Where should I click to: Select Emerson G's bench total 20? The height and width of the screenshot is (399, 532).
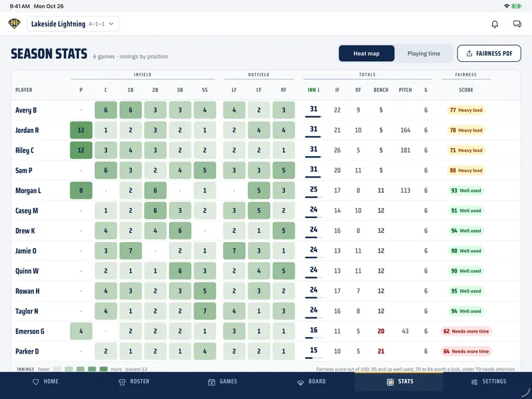click(x=381, y=331)
